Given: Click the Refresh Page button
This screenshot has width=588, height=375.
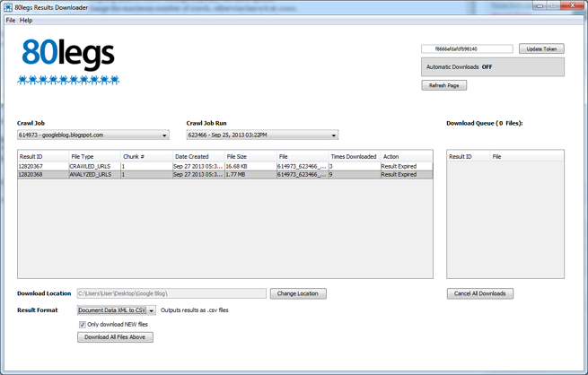Looking at the screenshot, I should (444, 85).
